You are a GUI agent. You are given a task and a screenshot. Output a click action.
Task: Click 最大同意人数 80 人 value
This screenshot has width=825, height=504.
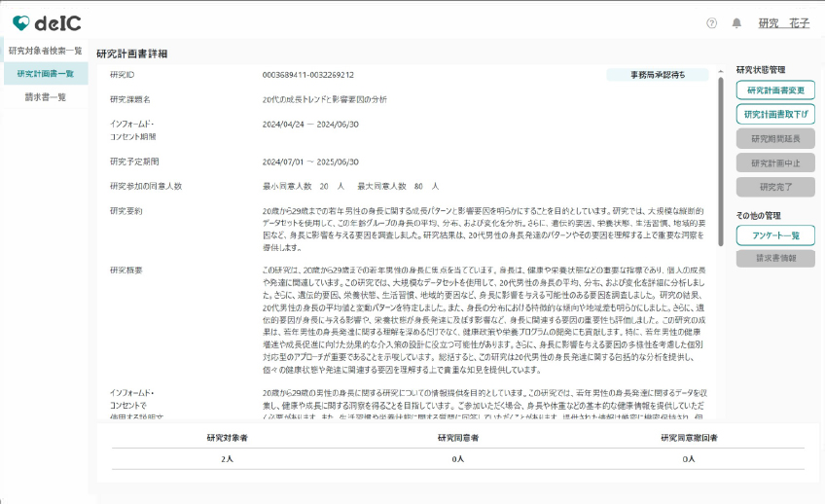click(x=398, y=186)
